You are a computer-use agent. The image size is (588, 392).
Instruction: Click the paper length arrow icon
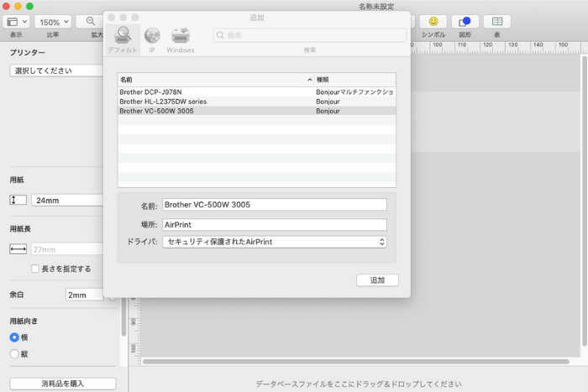click(x=18, y=249)
